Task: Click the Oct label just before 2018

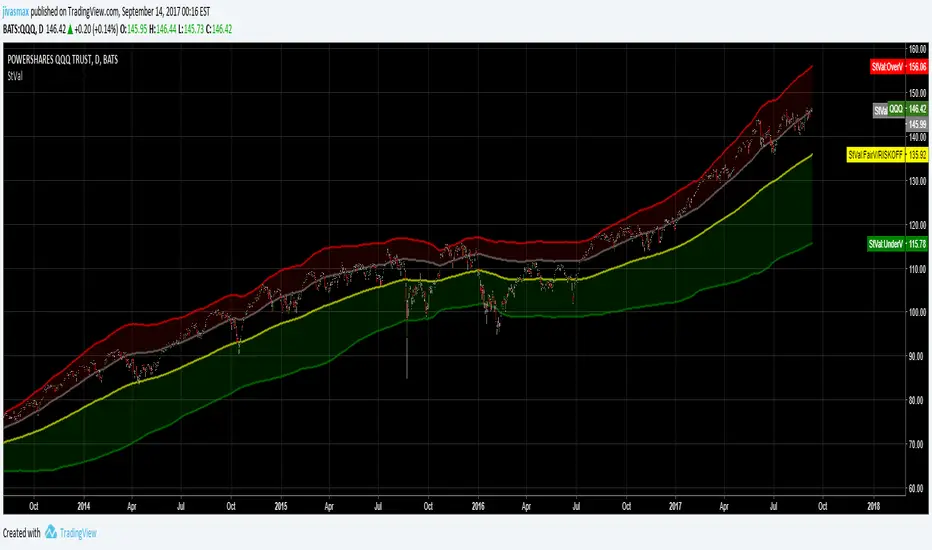Action: point(823,506)
